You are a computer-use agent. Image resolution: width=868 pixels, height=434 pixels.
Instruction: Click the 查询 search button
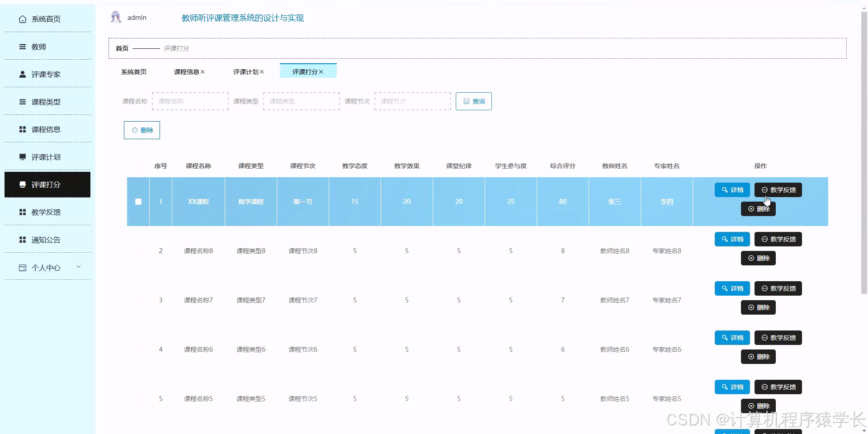pyautogui.click(x=474, y=101)
